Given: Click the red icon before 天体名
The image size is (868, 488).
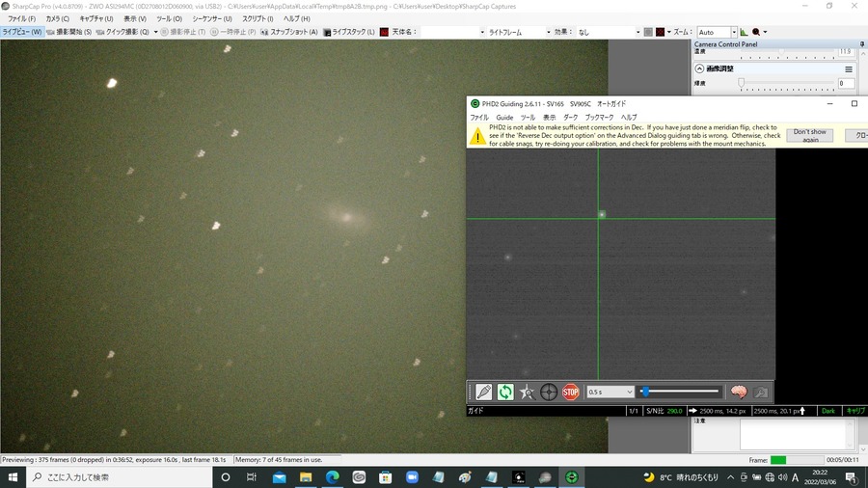Looking at the screenshot, I should click(384, 32).
